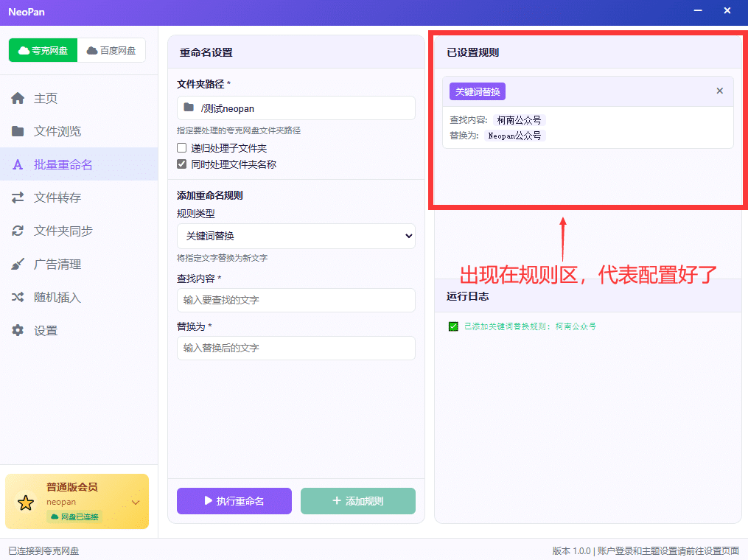Viewport: 748px width, 560px height.
Task: Select the 夸克网盘 tab
Action: pyautogui.click(x=43, y=50)
